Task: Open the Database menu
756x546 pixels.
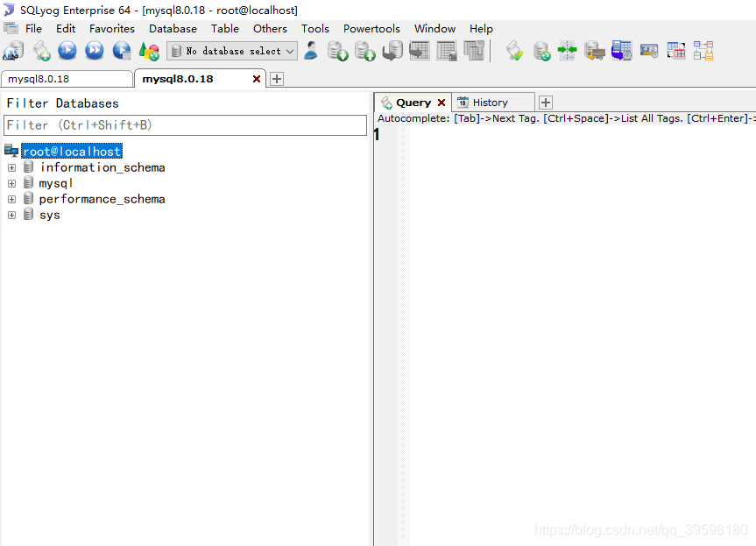Action: 173,29
